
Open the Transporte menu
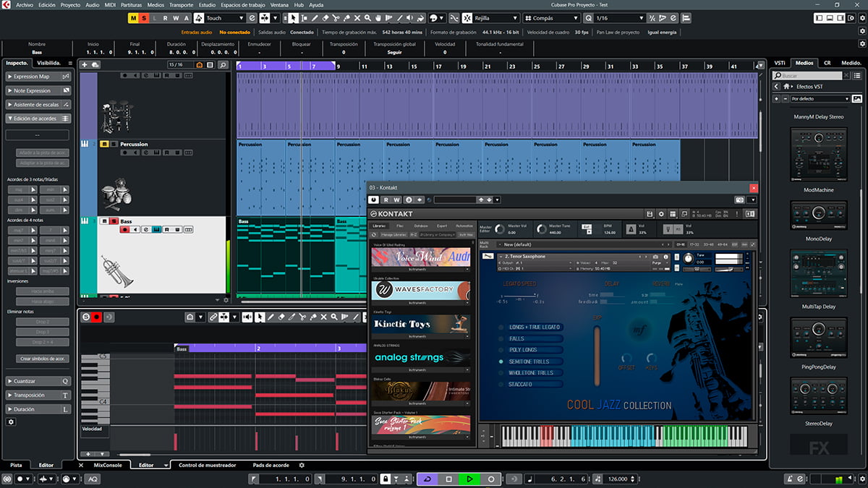[181, 4]
